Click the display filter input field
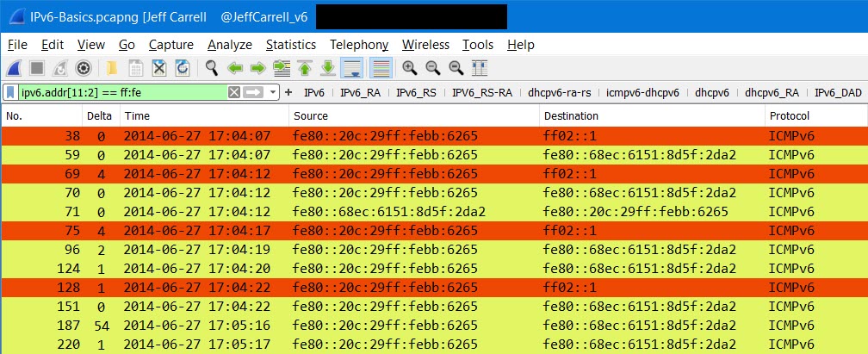868x354 pixels. 123,92
